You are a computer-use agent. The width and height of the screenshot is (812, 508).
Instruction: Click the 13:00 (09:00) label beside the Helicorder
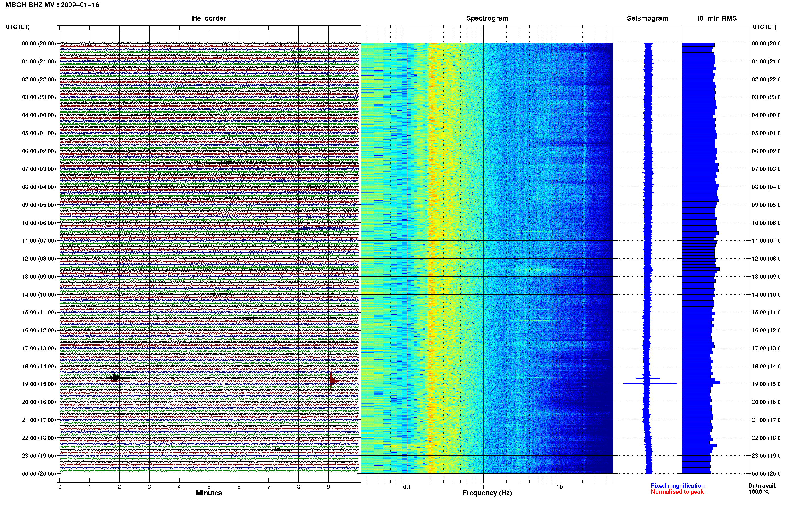39,277
